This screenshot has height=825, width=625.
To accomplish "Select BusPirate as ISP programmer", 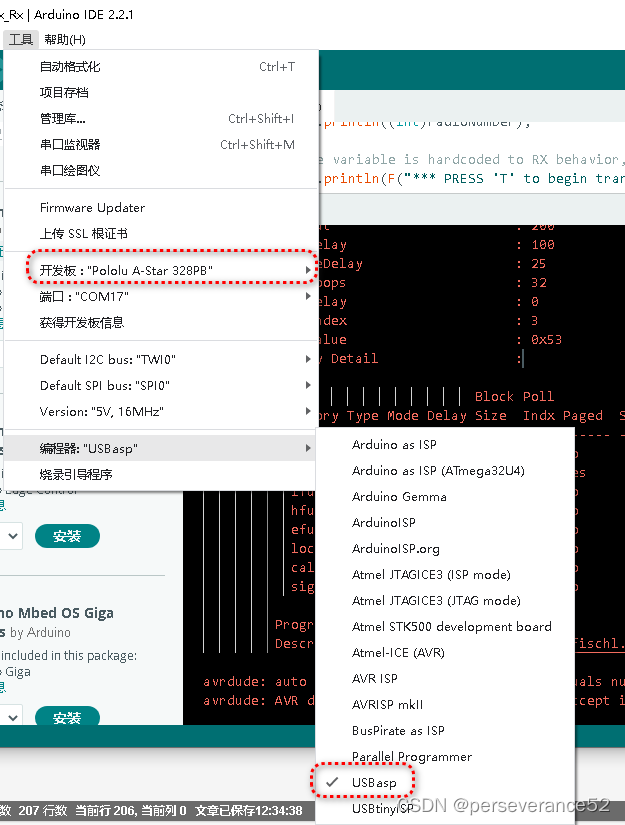I will (x=445, y=731).
